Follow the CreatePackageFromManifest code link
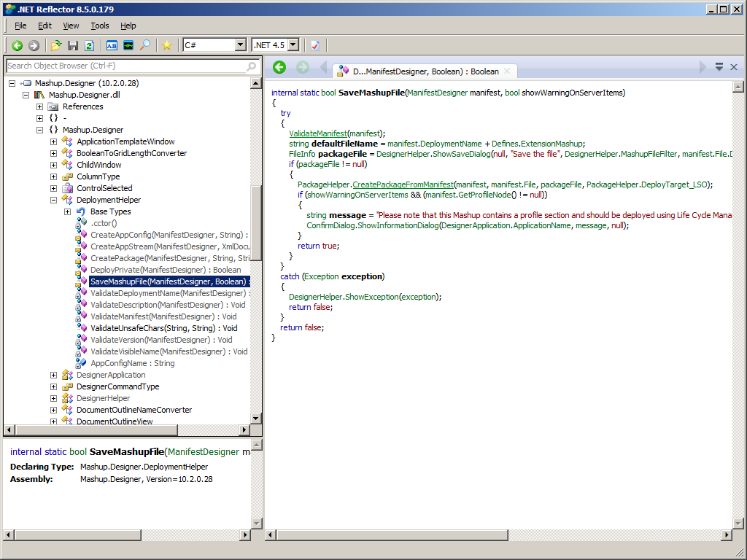Screen dimensions: 747x560 pyautogui.click(x=403, y=184)
